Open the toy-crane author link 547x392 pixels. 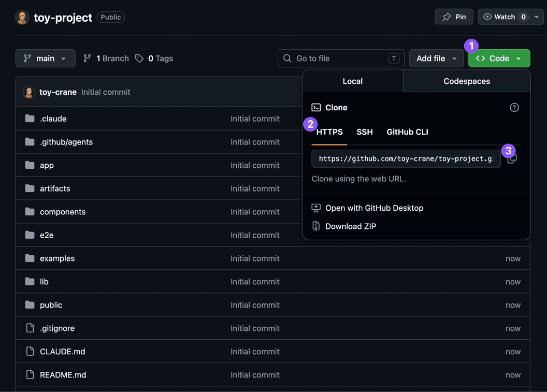tap(58, 92)
